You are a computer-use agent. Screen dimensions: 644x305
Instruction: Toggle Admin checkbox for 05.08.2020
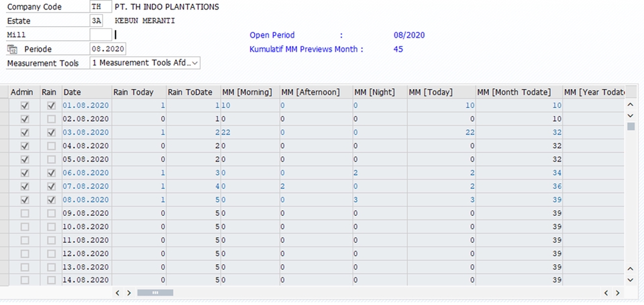(x=25, y=160)
